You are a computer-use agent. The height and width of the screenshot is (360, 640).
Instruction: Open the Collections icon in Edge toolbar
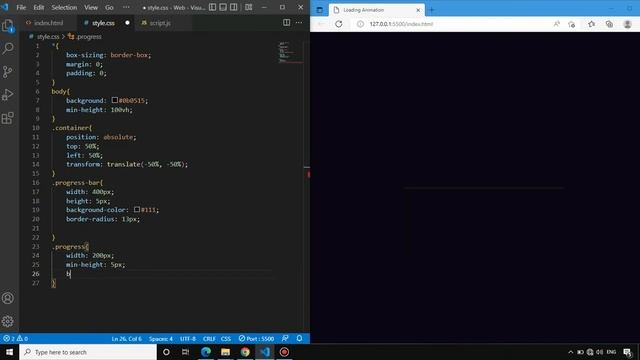[609, 24]
